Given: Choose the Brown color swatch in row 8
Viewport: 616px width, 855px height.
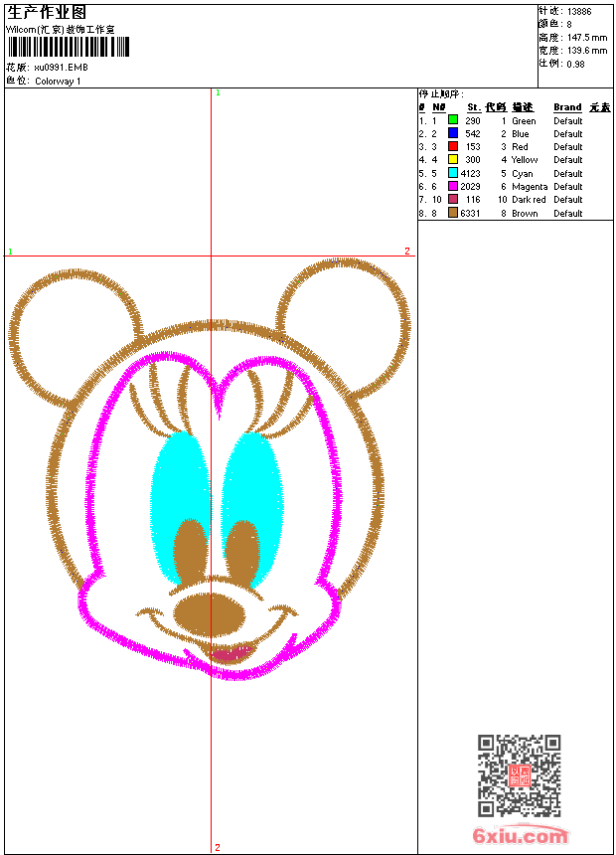Looking at the screenshot, I should coord(452,213).
